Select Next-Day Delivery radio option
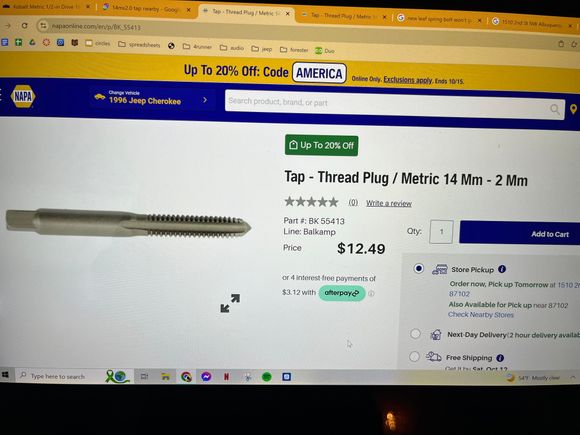The width and height of the screenshot is (580, 435). [x=415, y=334]
